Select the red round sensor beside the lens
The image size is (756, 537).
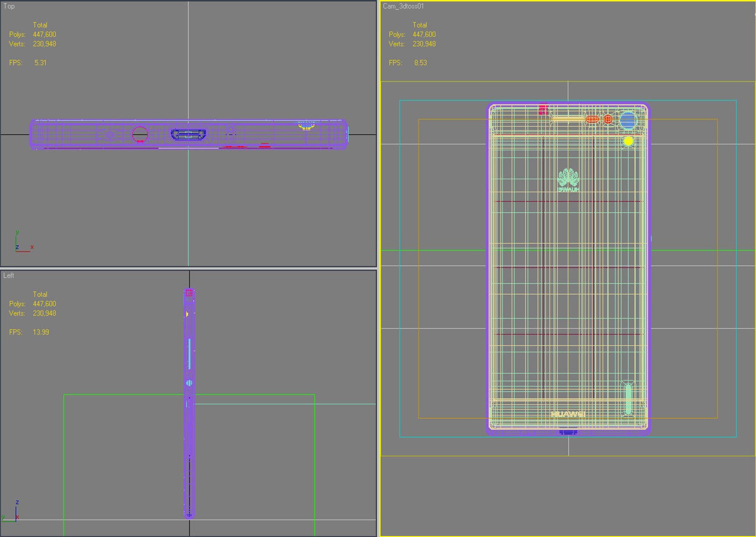click(x=608, y=119)
